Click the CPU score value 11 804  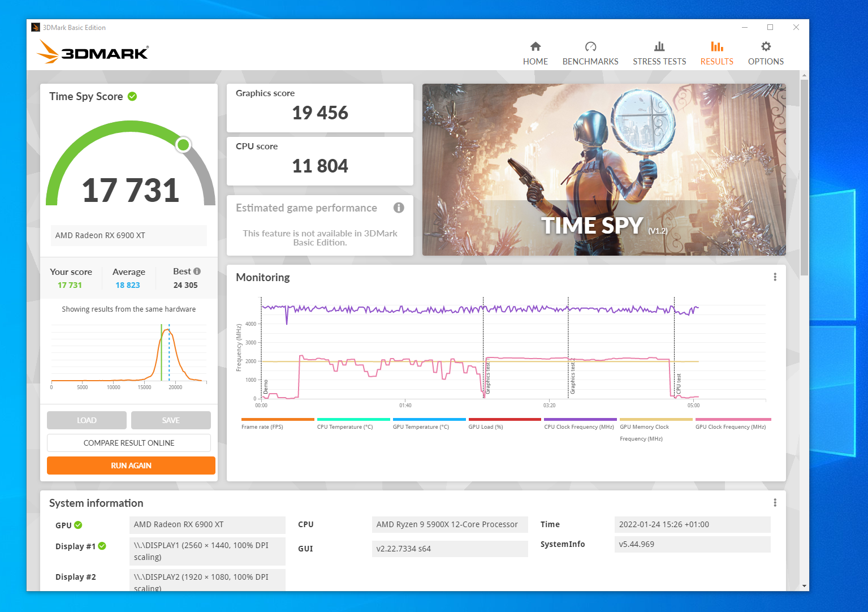coord(320,166)
